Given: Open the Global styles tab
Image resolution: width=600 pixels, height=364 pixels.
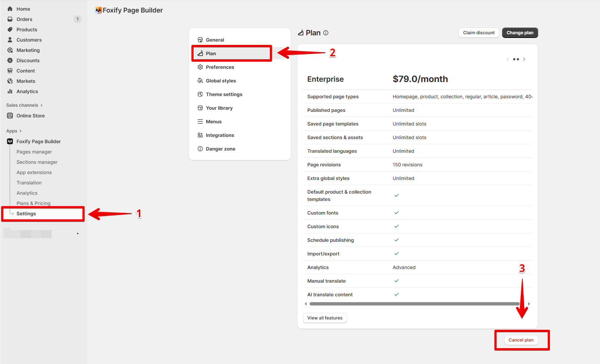Looking at the screenshot, I should pos(240,81).
